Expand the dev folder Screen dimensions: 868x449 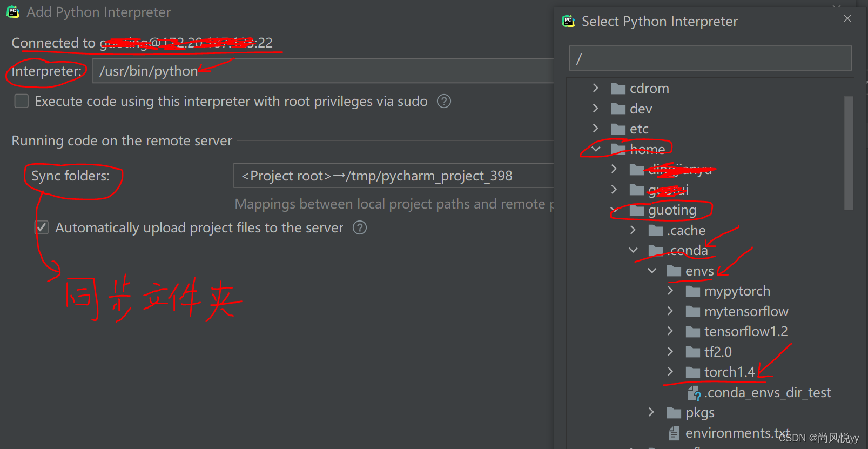[x=595, y=108]
